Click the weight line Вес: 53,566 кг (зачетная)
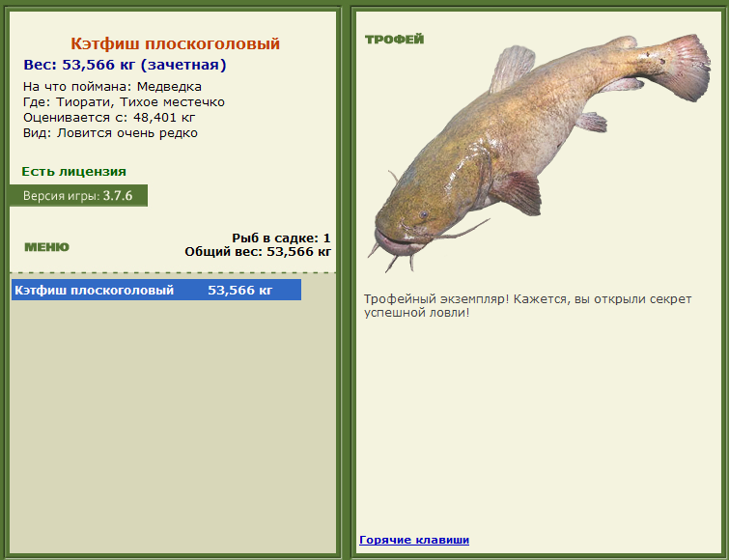Image resolution: width=729 pixels, height=560 pixels. tap(125, 65)
